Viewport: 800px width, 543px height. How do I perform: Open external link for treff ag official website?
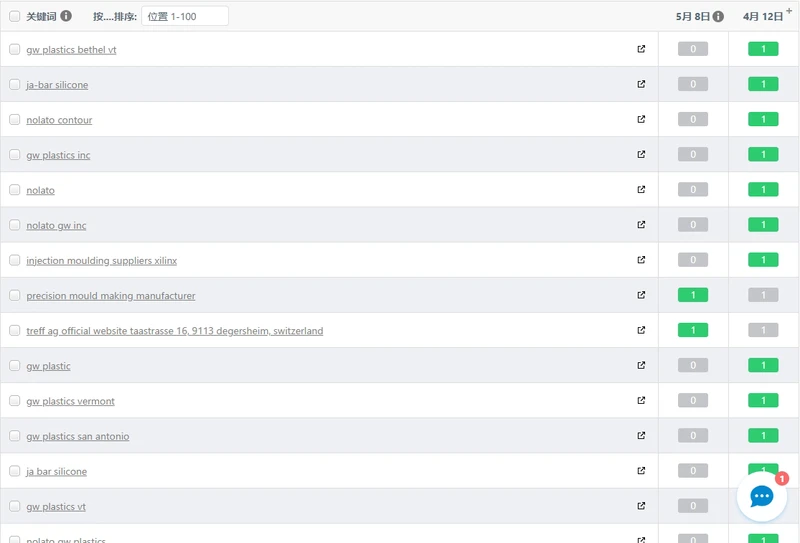[x=641, y=331]
